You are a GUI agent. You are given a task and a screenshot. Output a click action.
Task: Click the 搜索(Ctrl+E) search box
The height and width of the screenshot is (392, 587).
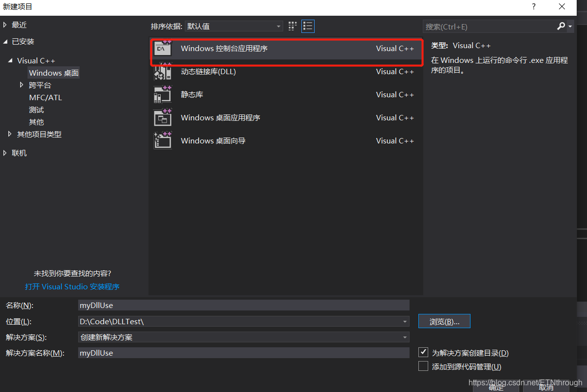[x=489, y=27]
